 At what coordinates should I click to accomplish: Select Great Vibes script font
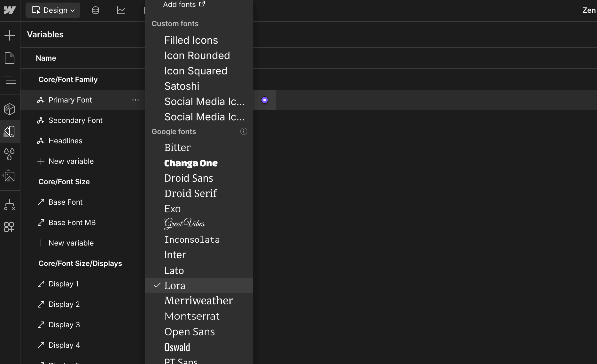click(x=199, y=224)
